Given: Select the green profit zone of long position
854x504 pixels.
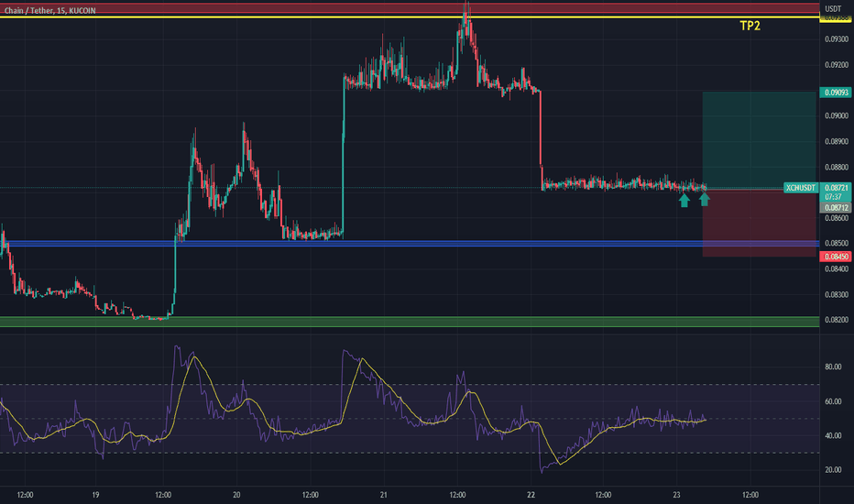Looking at the screenshot, I should pos(760,140).
